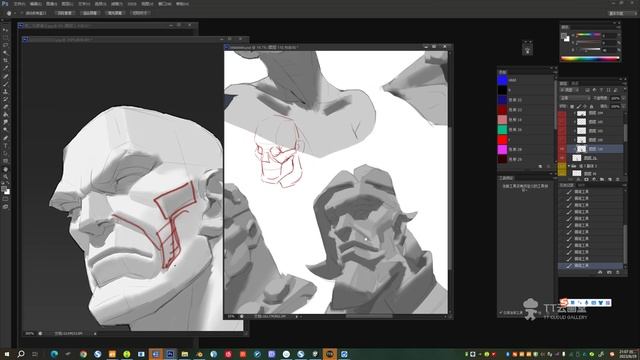640x360 pixels.
Task: Select the Brush tool in the toolbox
Action: tap(5, 84)
